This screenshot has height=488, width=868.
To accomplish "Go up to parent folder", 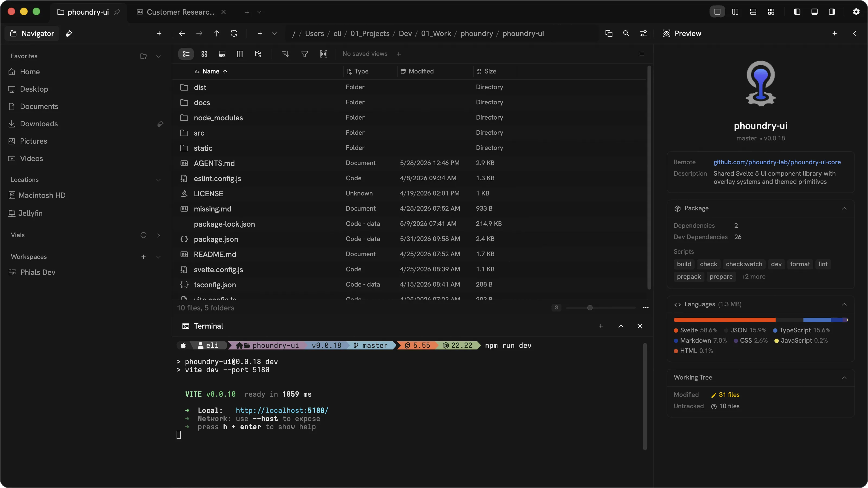I will coord(217,33).
